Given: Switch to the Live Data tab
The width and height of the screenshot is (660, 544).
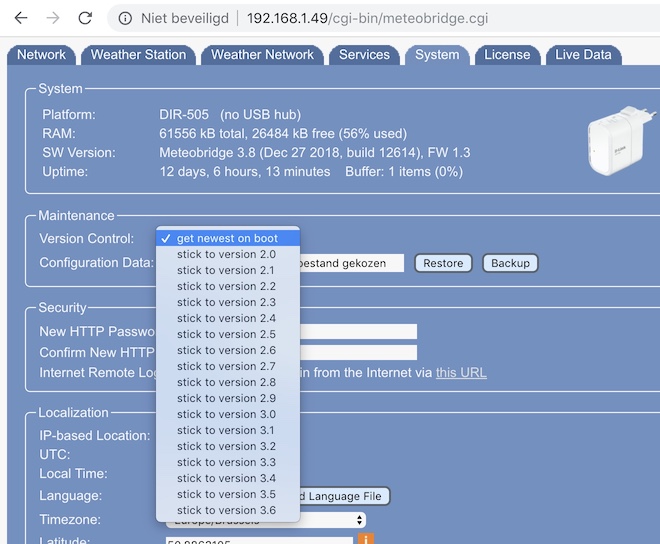Looking at the screenshot, I should click(583, 55).
